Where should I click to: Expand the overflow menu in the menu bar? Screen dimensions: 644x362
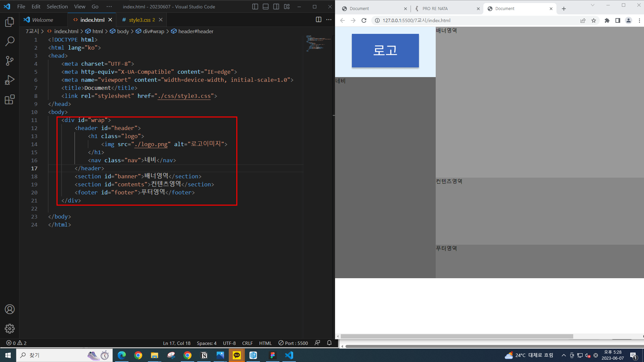click(109, 7)
